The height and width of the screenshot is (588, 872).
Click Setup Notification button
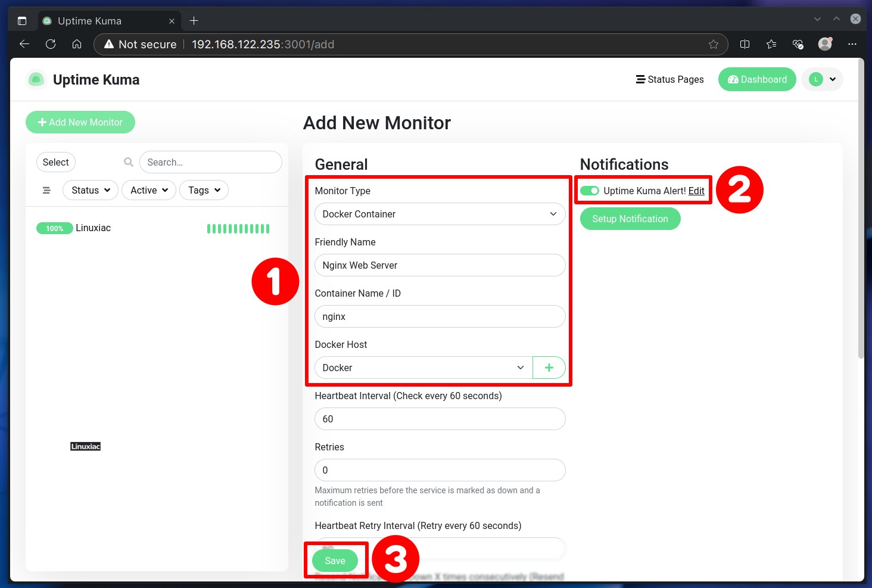(x=630, y=219)
